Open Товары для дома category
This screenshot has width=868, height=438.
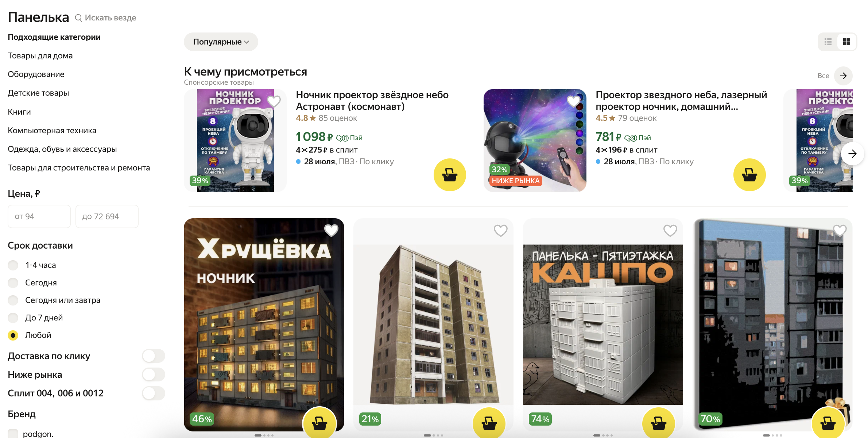(40, 56)
